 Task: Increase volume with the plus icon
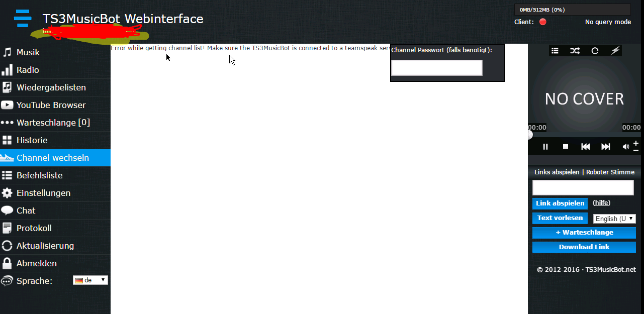point(636,143)
